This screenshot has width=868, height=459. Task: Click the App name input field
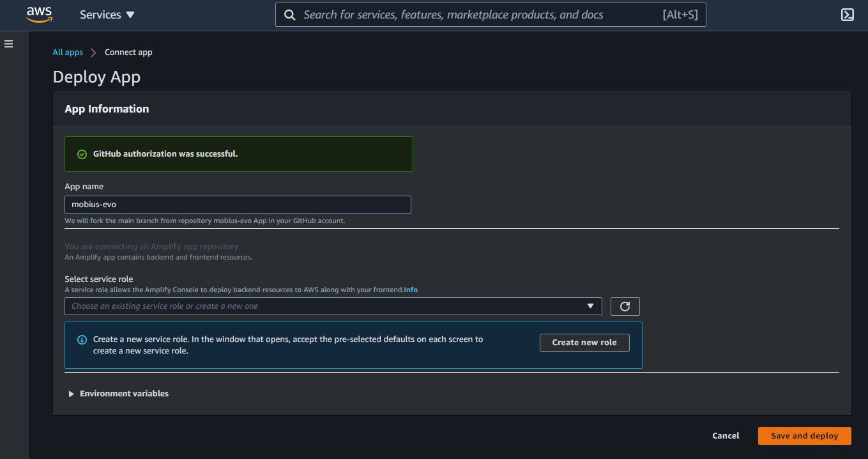(x=238, y=205)
